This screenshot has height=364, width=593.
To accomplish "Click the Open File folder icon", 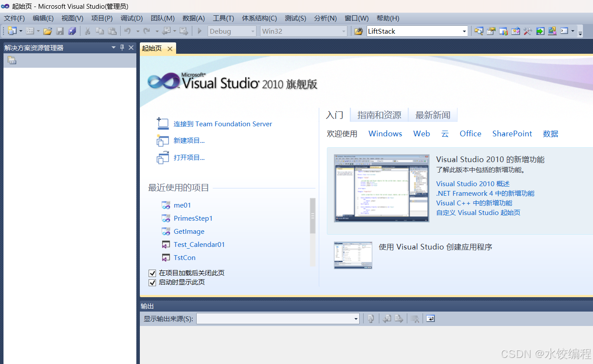I will pos(48,31).
